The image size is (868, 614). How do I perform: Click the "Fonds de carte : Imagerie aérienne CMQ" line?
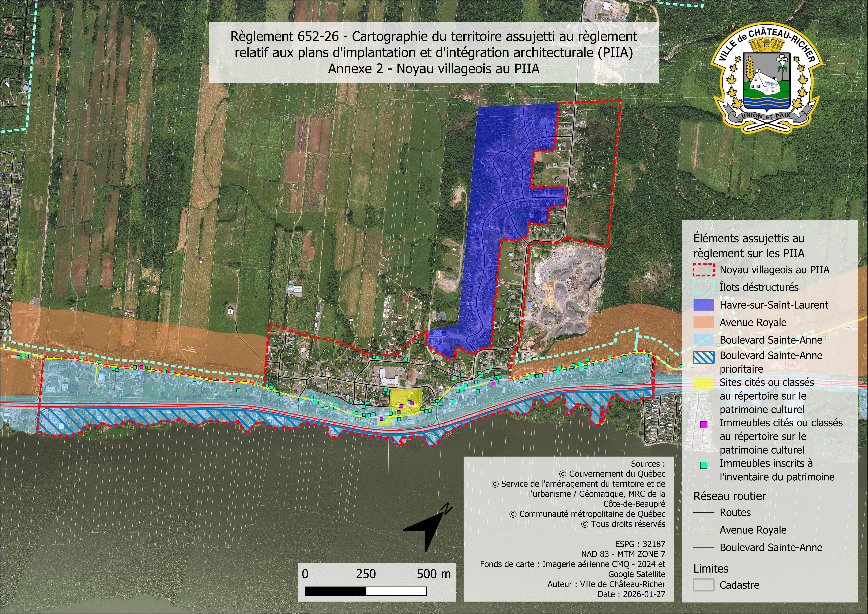coord(573,564)
